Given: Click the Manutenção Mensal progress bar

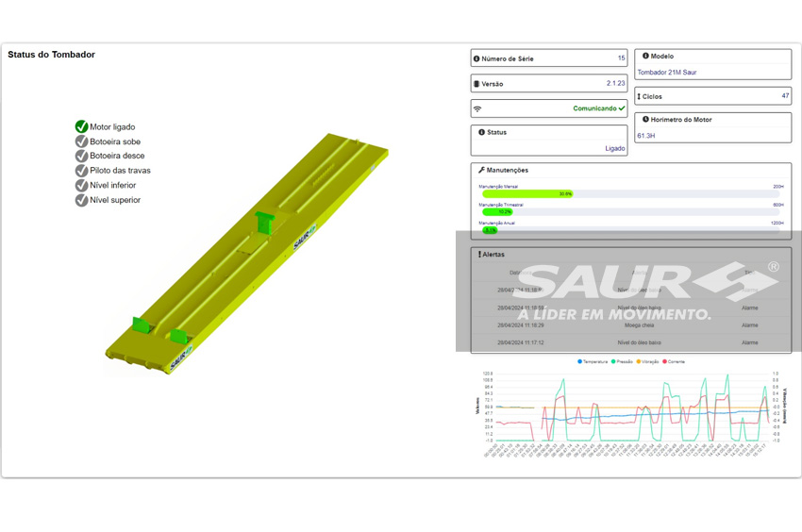Looking at the screenshot, I should point(630,194).
